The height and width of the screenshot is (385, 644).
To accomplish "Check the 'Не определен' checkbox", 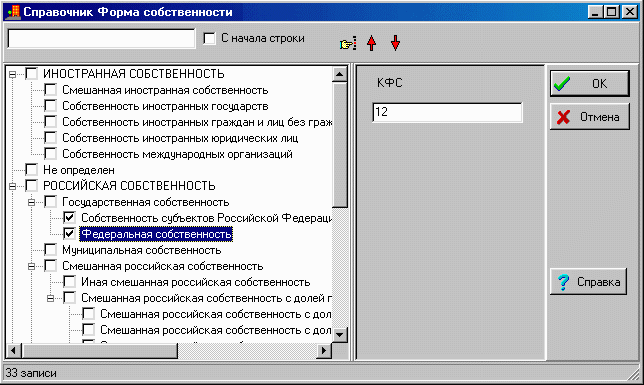I will click(x=31, y=170).
